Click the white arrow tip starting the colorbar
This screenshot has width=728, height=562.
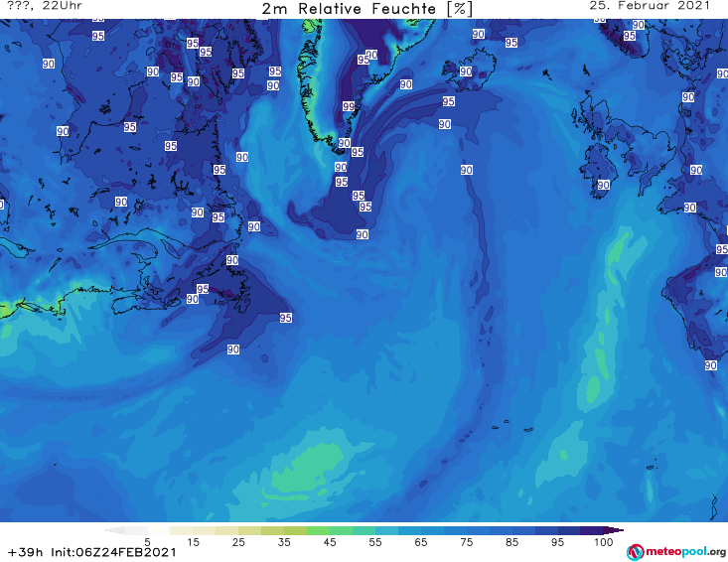pos(114,530)
